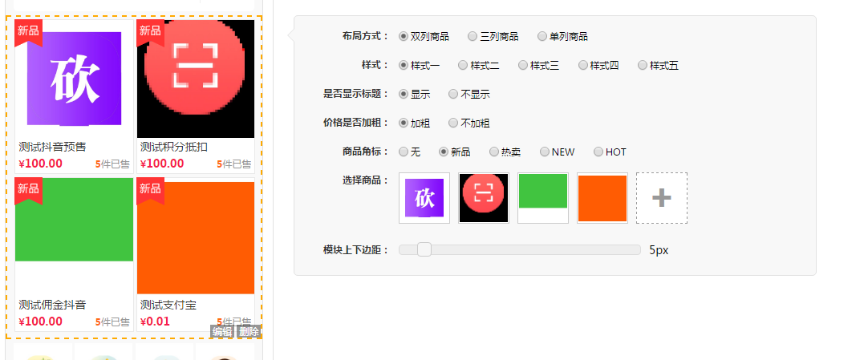Choose 样式二 style option
Screen dimensions: 868x360
click(463, 65)
